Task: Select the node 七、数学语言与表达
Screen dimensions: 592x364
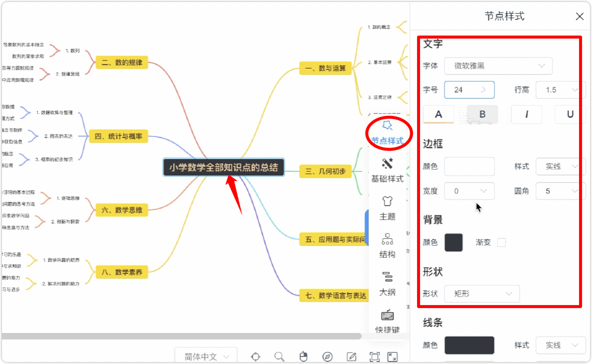Action: 334,295
